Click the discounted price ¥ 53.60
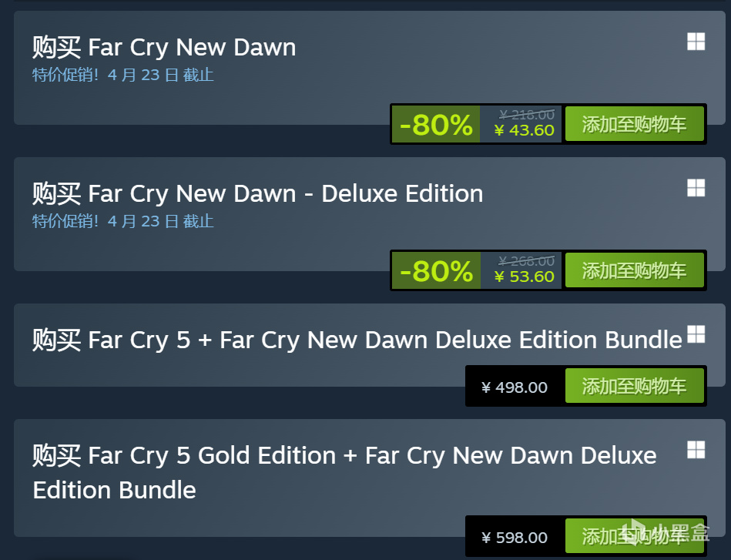Screen dimensions: 731x560 point(524,277)
